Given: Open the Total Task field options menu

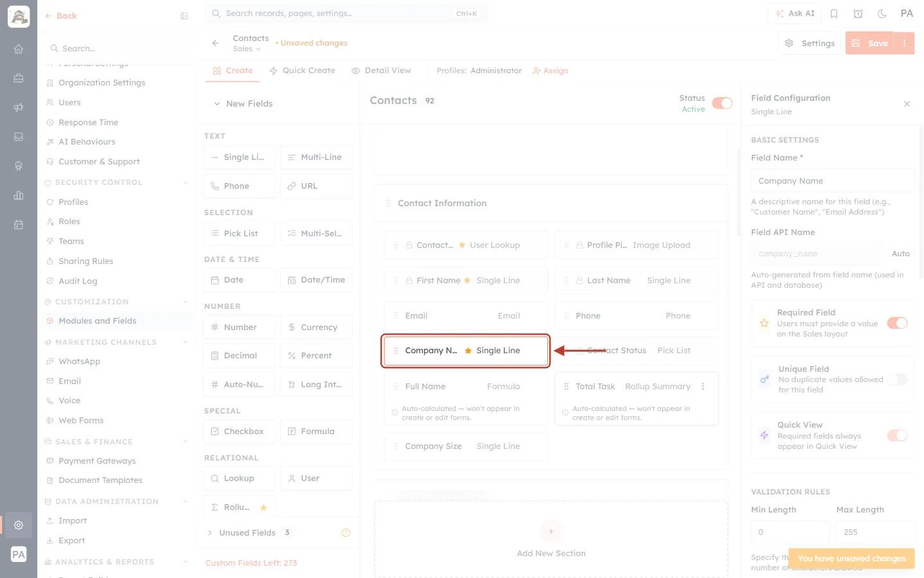Looking at the screenshot, I should (703, 387).
